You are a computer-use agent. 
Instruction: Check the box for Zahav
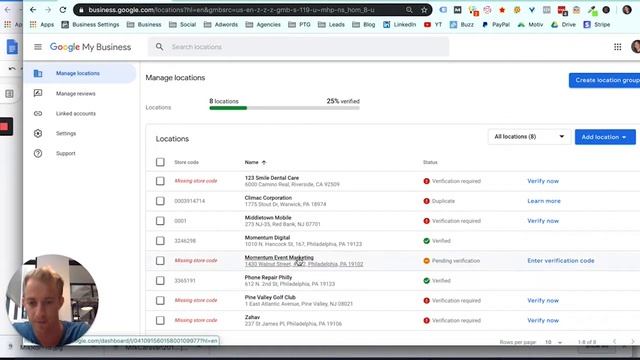click(x=160, y=320)
